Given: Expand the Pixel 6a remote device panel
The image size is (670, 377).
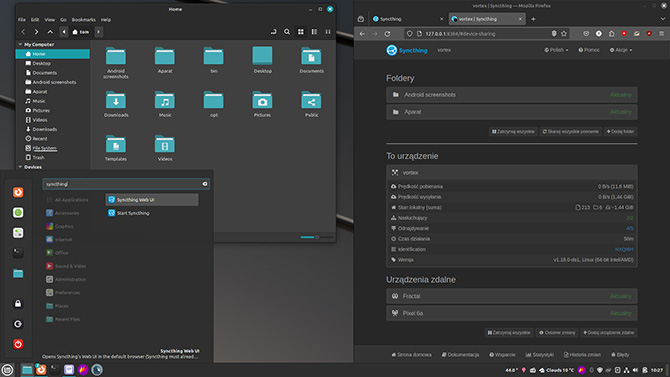Looking at the screenshot, I should pos(511,313).
